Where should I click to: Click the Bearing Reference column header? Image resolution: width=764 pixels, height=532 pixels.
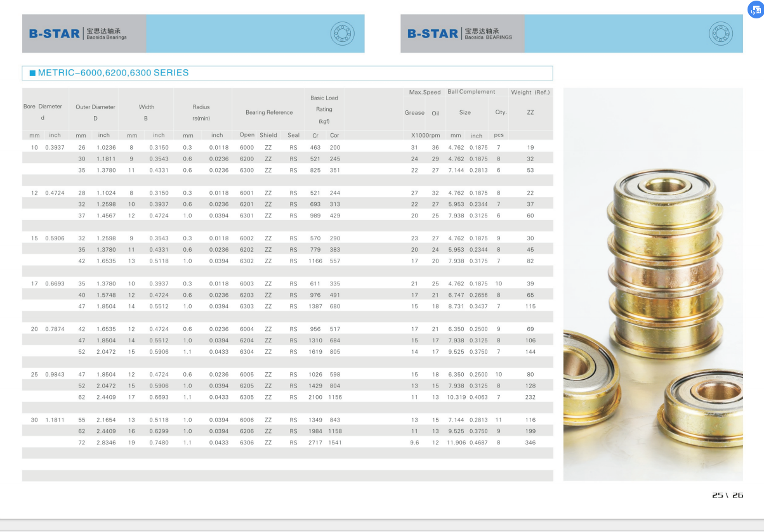(269, 112)
